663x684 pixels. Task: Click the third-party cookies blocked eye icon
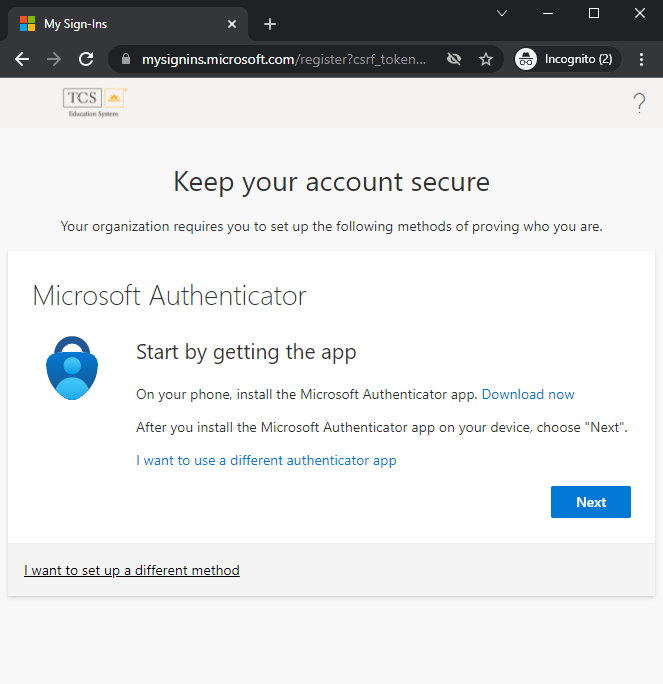(x=454, y=59)
